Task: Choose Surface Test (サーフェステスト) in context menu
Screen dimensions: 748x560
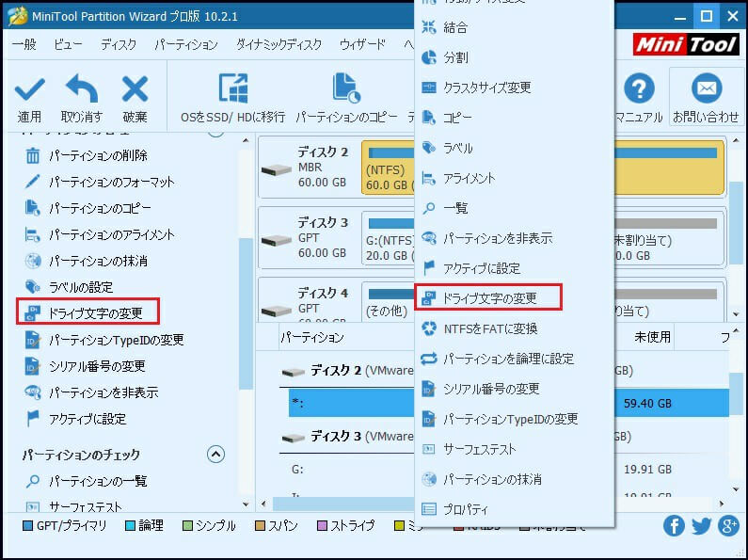Action: pyautogui.click(x=515, y=449)
